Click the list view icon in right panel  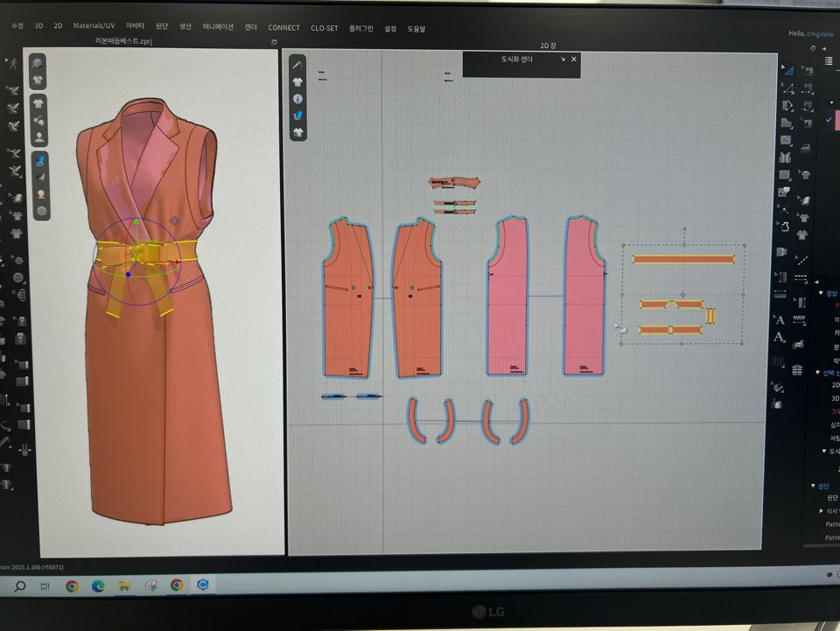click(828, 60)
